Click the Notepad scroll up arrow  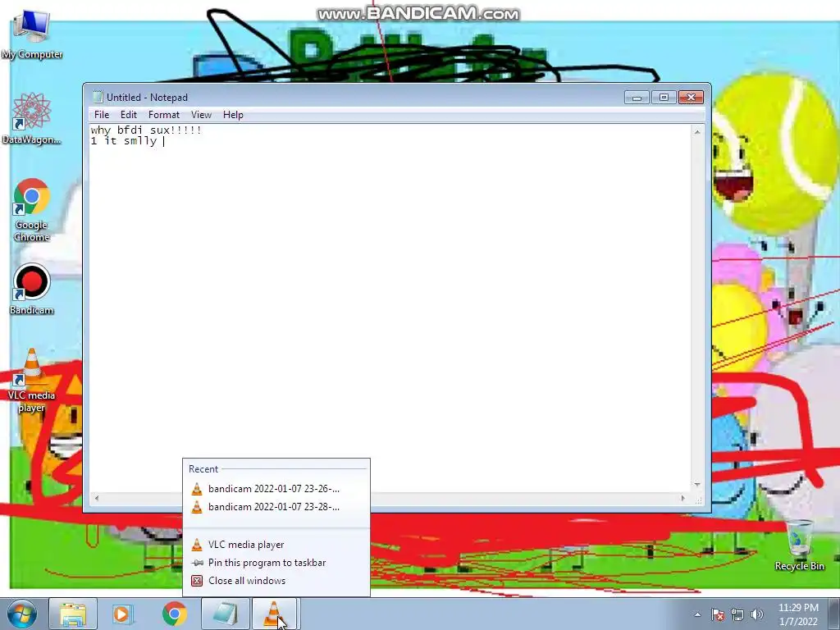697,131
